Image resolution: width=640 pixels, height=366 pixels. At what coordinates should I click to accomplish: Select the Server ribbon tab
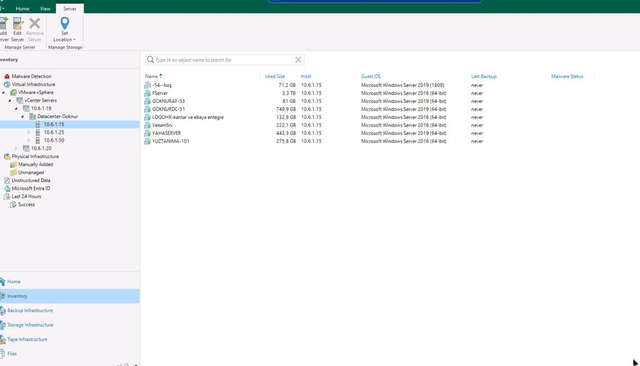pos(70,9)
